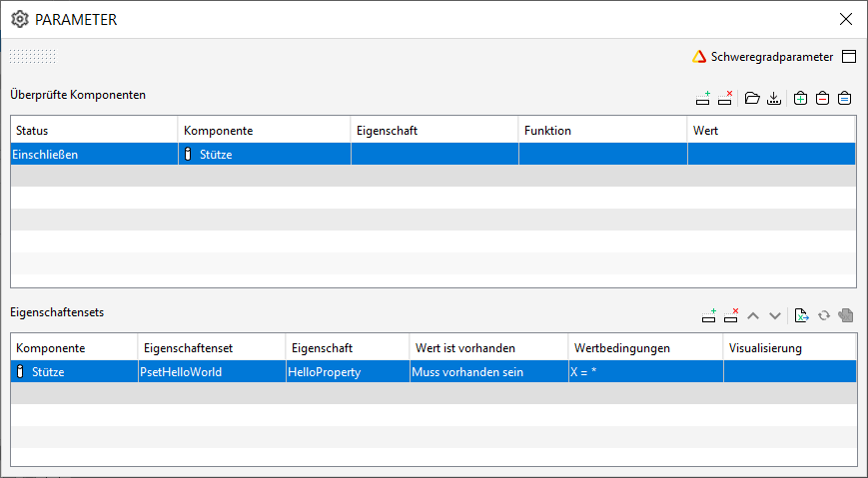Image resolution: width=868 pixels, height=478 pixels.
Task: Click the greyed Excel link icon
Action: tap(845, 316)
